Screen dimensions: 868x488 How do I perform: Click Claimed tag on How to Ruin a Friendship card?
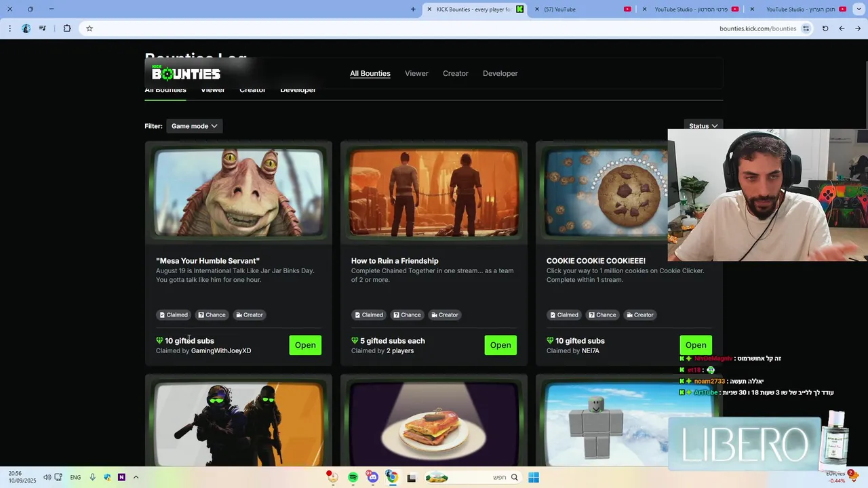pyautogui.click(x=368, y=314)
